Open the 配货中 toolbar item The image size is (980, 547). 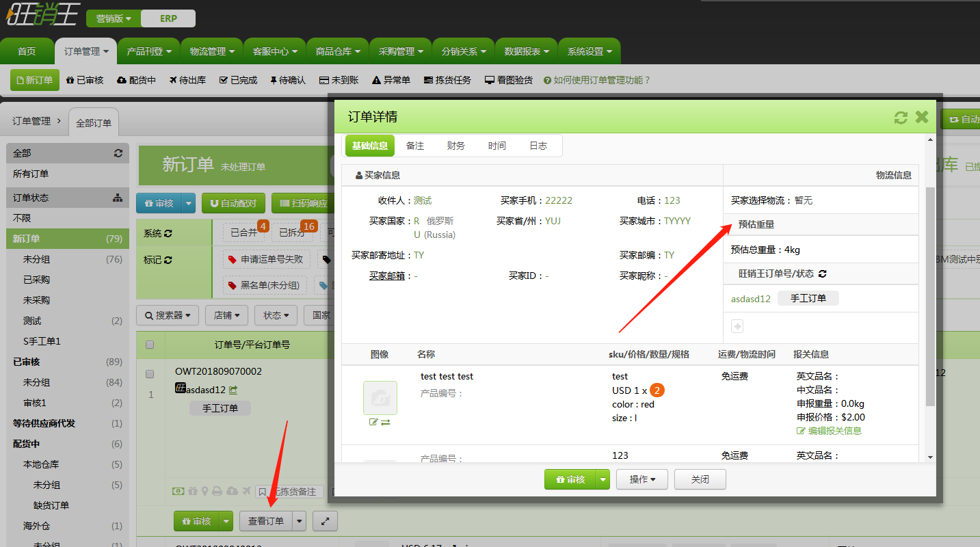pyautogui.click(x=137, y=80)
